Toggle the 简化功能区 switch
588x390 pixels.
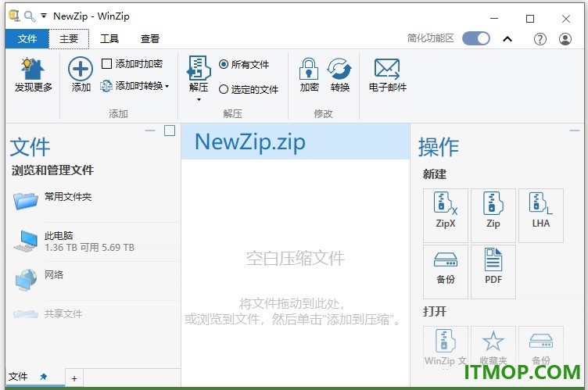click(x=476, y=38)
